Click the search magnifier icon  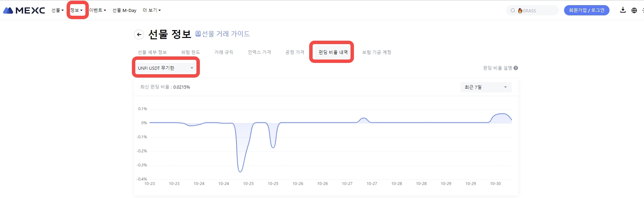[x=513, y=11]
